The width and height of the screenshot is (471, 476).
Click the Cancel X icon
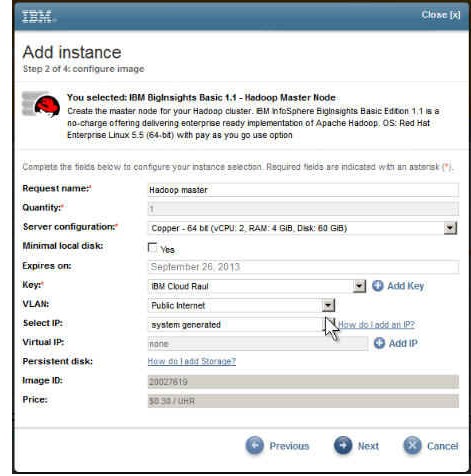coord(412,445)
